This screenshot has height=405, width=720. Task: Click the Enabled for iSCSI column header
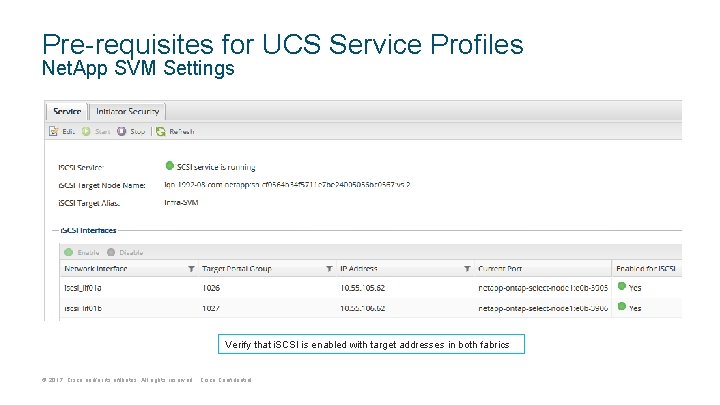pyautogui.click(x=647, y=269)
